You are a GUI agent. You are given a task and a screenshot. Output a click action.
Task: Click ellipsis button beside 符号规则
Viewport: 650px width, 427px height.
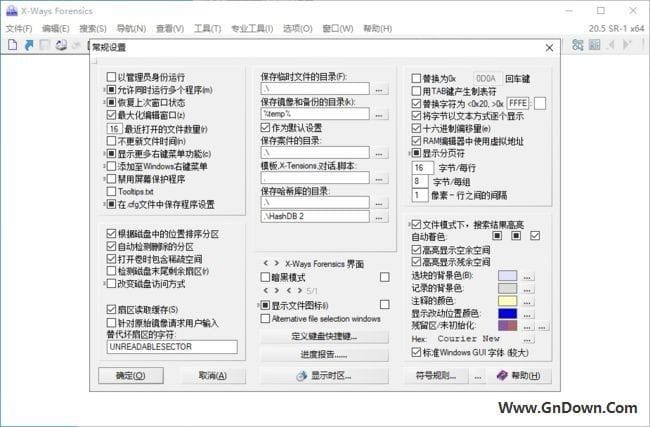pos(478,376)
